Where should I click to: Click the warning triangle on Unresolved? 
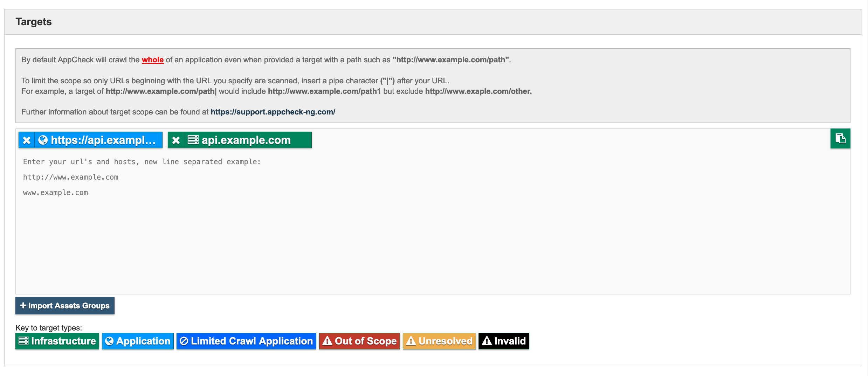pyautogui.click(x=412, y=341)
